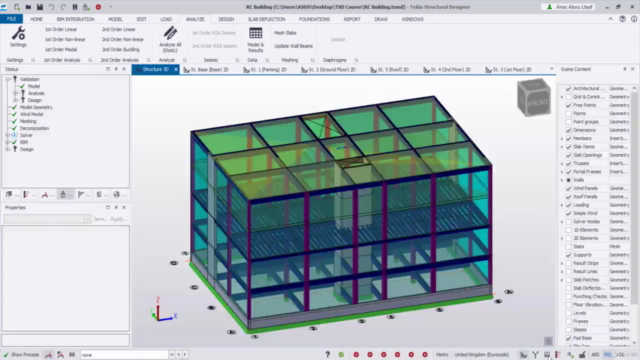This screenshot has width=640, height=360.
Task: Run 1st Order Modal analysis
Action: (61, 49)
